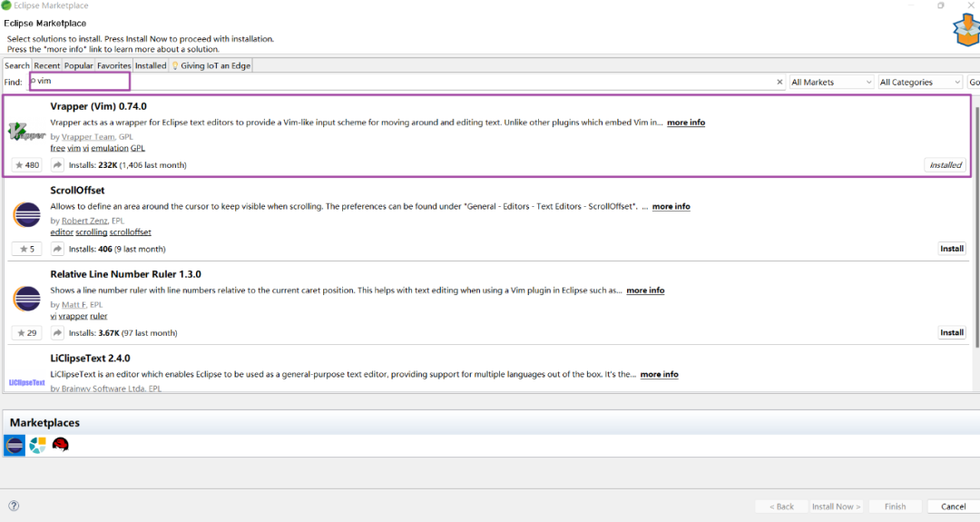Click the Relative Line Number Ruler logo
980x522 pixels.
click(x=27, y=298)
